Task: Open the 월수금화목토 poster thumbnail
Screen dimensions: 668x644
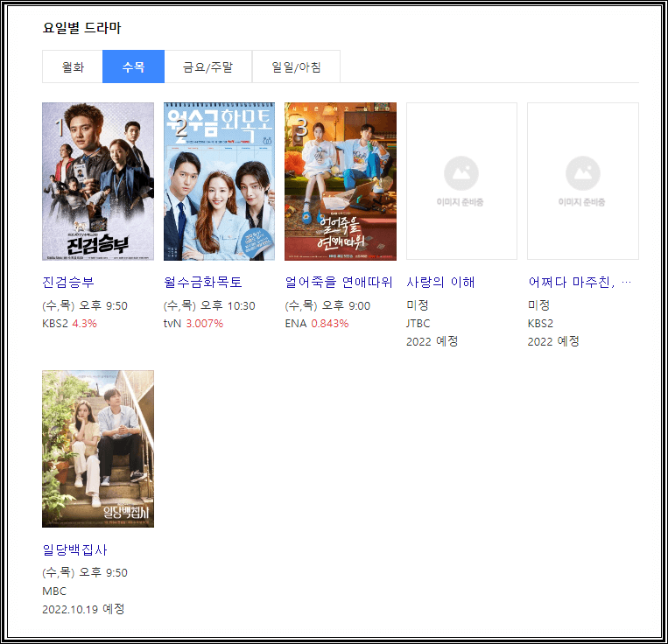Action: tap(219, 181)
